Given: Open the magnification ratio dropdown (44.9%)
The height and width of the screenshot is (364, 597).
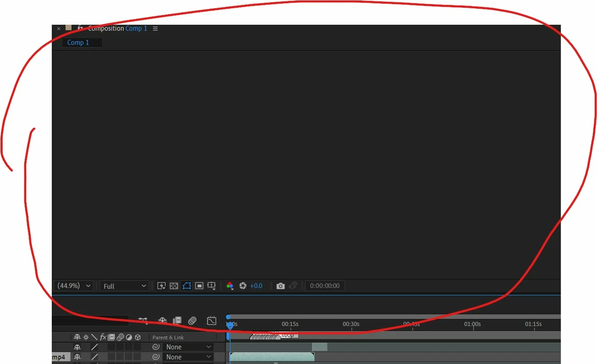Looking at the screenshot, I should coord(73,286).
